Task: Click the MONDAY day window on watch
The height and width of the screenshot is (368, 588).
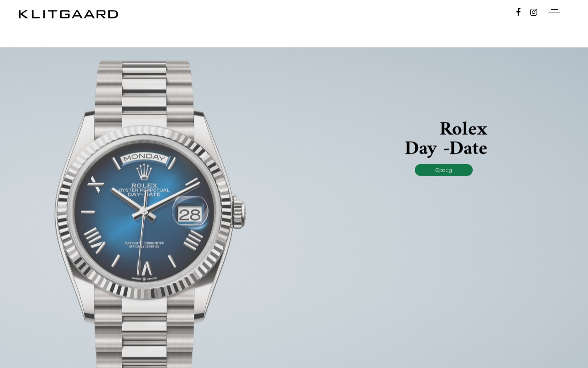Action: [x=144, y=158]
